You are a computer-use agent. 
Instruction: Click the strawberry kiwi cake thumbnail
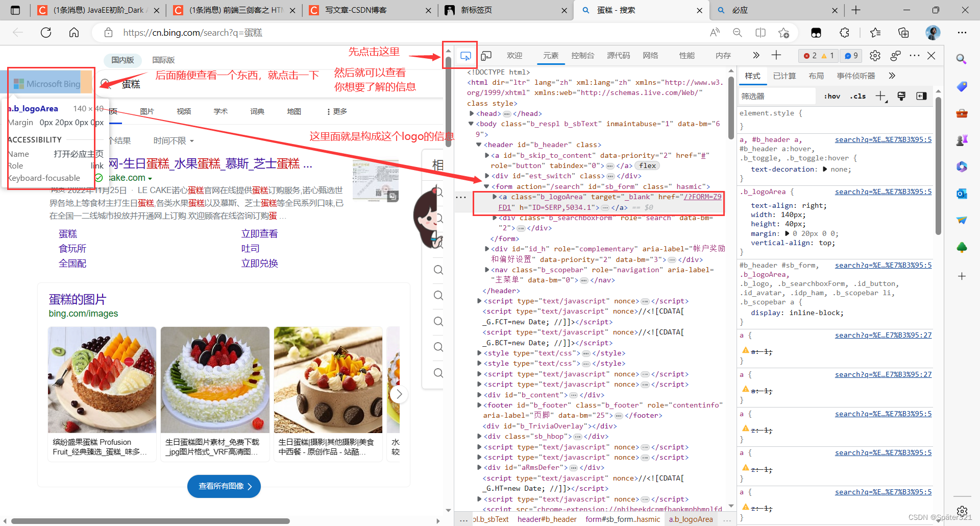[102, 379]
